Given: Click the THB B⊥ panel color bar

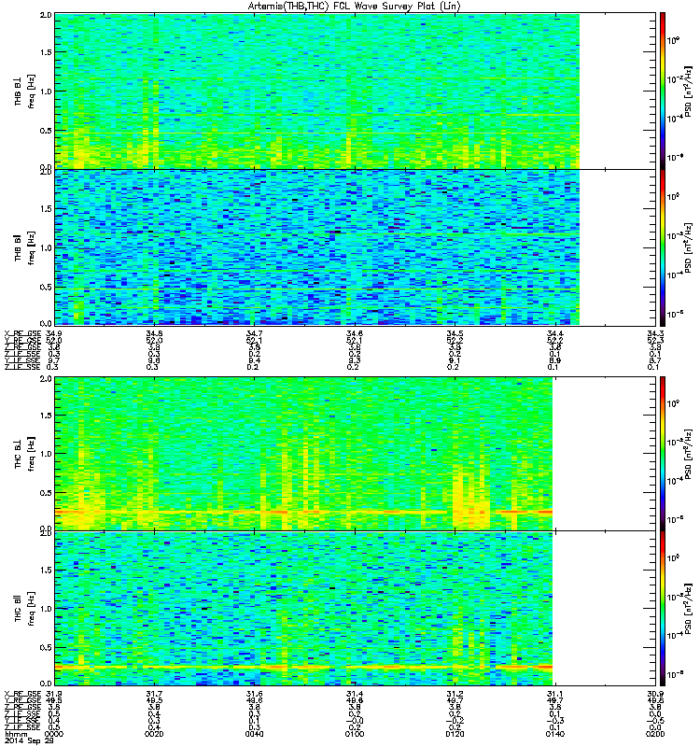Looking at the screenshot, I should tap(663, 91).
